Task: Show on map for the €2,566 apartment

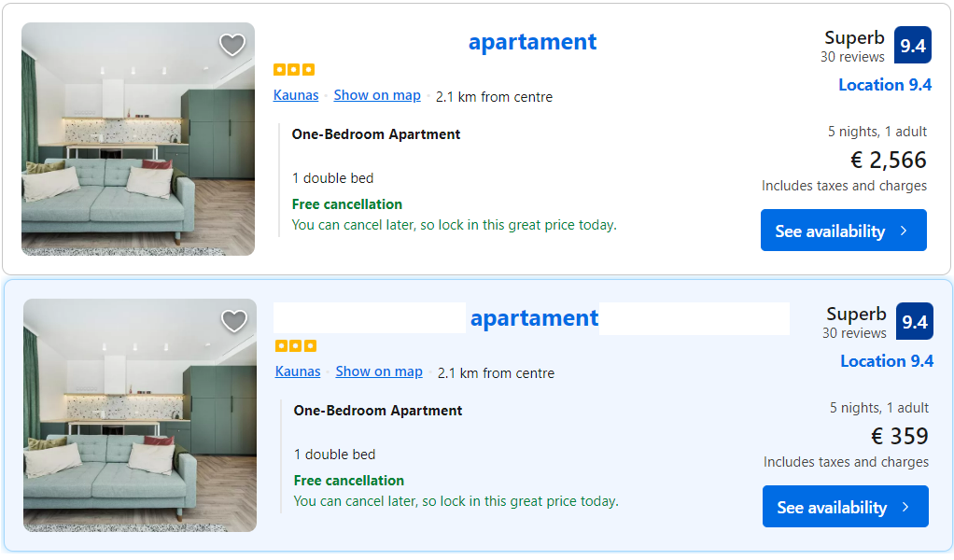Action: (x=377, y=95)
